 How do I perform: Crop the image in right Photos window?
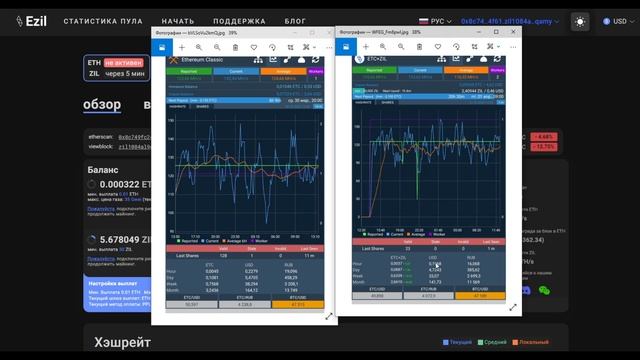(474, 47)
